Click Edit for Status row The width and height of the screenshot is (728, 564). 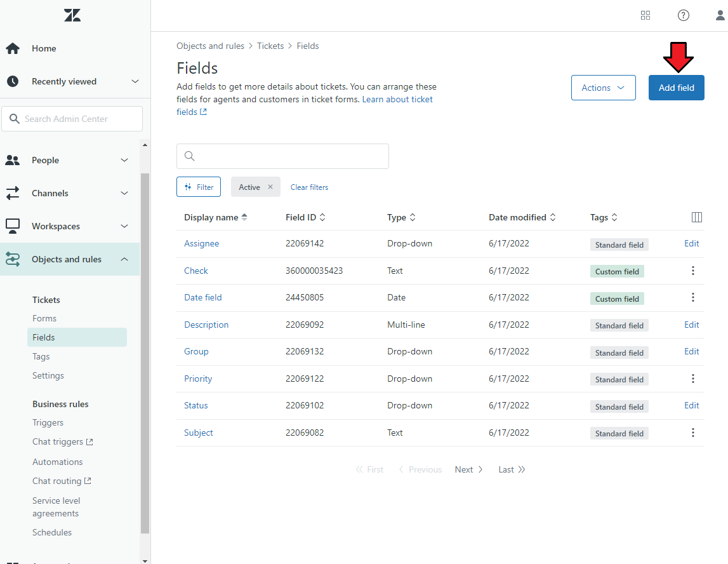(x=691, y=406)
